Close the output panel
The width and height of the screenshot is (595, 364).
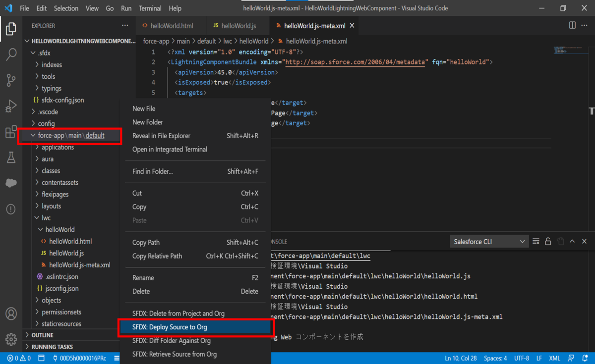pos(584,242)
